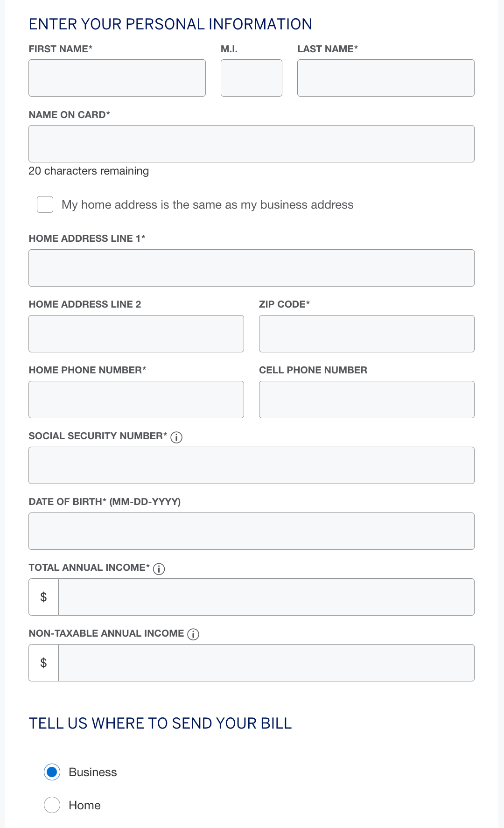Image resolution: width=504 pixels, height=828 pixels.
Task: Click the Date of Birth field
Action: click(x=252, y=531)
